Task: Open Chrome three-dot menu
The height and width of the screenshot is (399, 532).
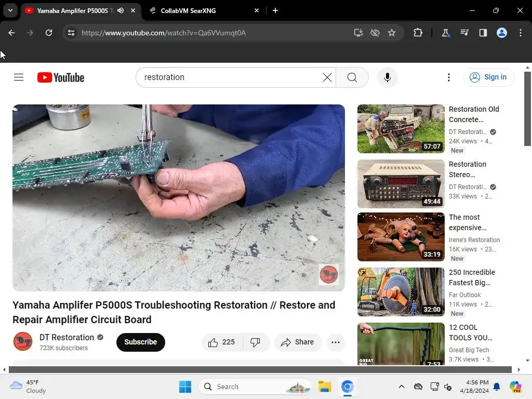Action: [521, 33]
